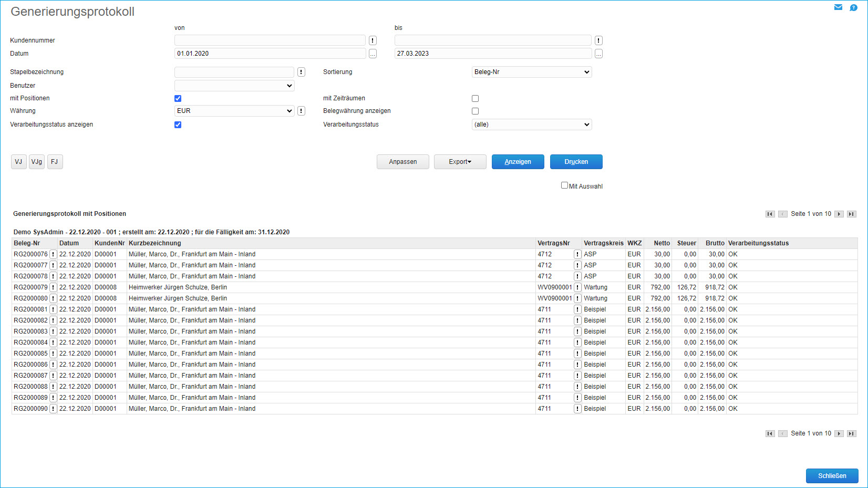Go to next page in top pager

839,214
